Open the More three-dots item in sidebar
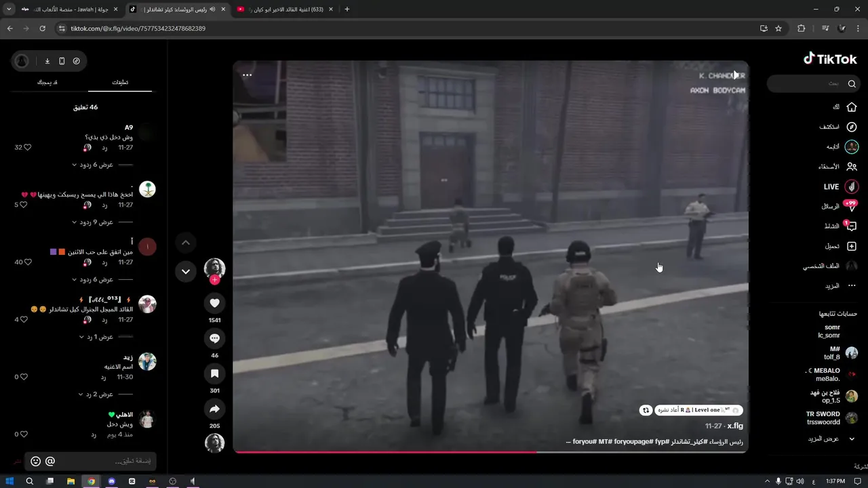This screenshot has width=868, height=488. 852,286
